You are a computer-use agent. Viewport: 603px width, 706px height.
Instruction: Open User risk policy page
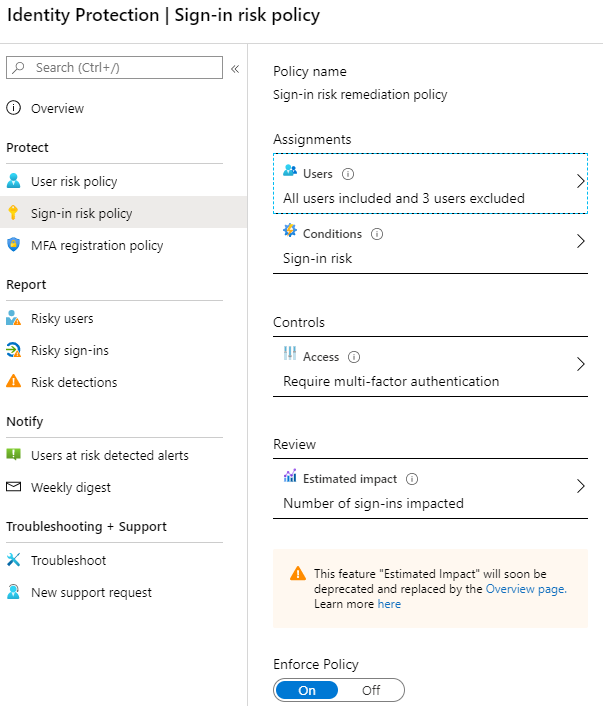point(123,181)
